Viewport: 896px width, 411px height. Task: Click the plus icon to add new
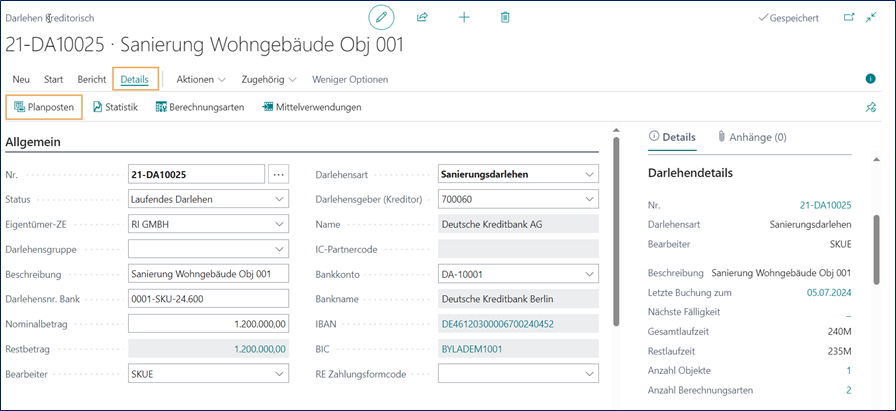(x=464, y=17)
